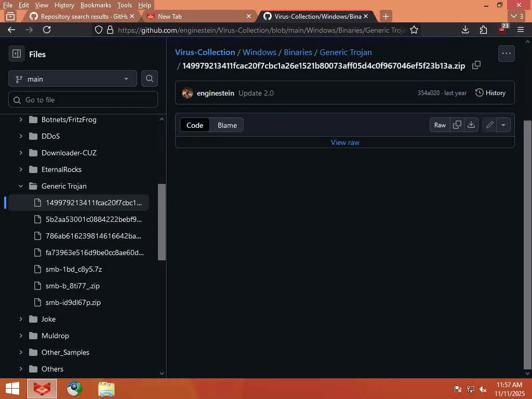
Task: Click the file tree scrollbar thumb
Action: [162, 222]
